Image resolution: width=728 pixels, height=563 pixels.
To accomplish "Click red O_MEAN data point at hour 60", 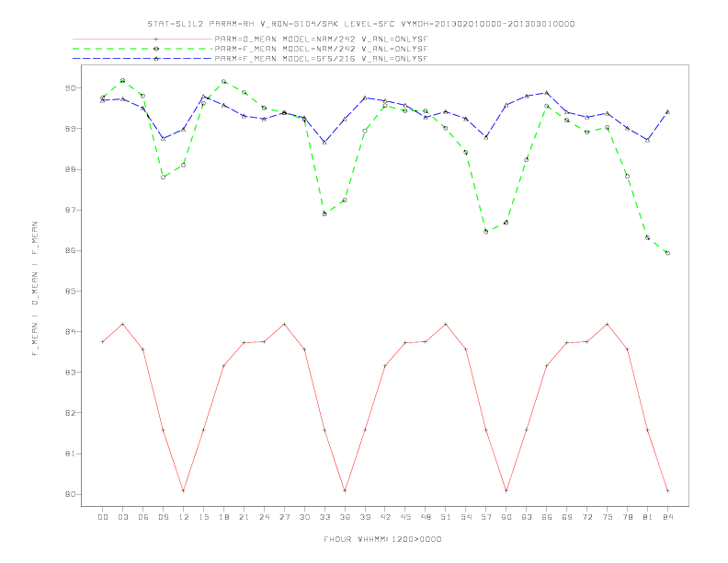I will pos(506,490).
